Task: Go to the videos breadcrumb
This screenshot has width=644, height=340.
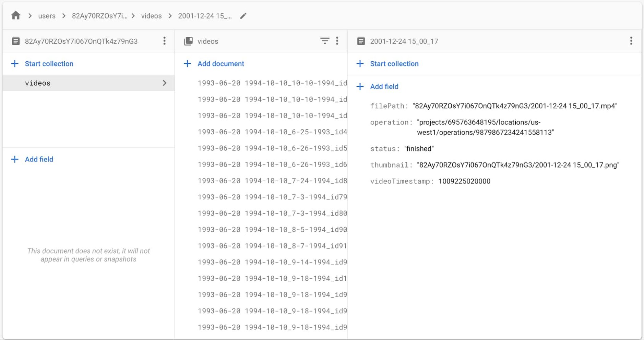Action: point(151,16)
